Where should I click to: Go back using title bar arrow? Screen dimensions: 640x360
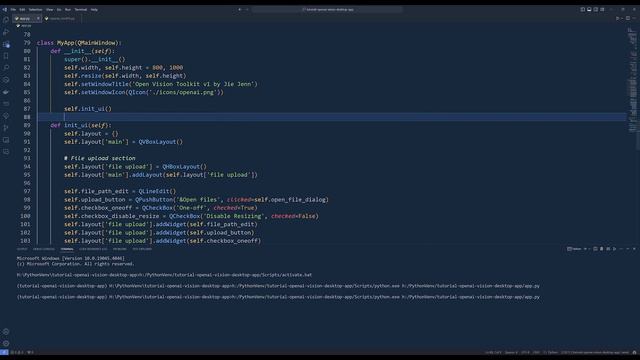pyautogui.click(x=240, y=9)
